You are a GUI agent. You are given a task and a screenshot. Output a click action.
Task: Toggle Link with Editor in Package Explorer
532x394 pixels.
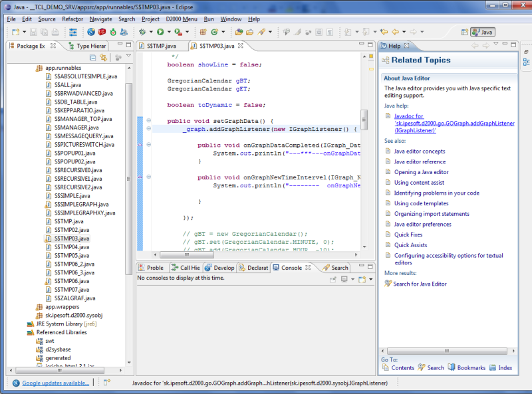(104, 58)
